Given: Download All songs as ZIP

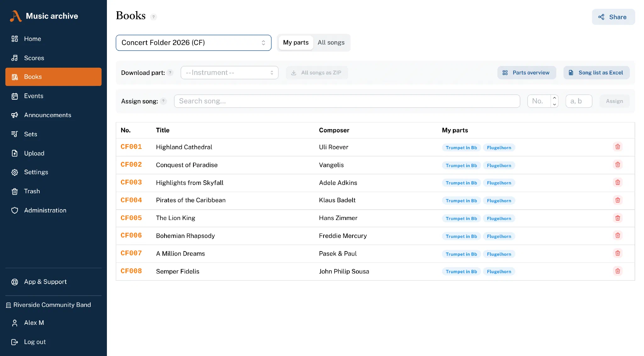Looking at the screenshot, I should (317, 73).
